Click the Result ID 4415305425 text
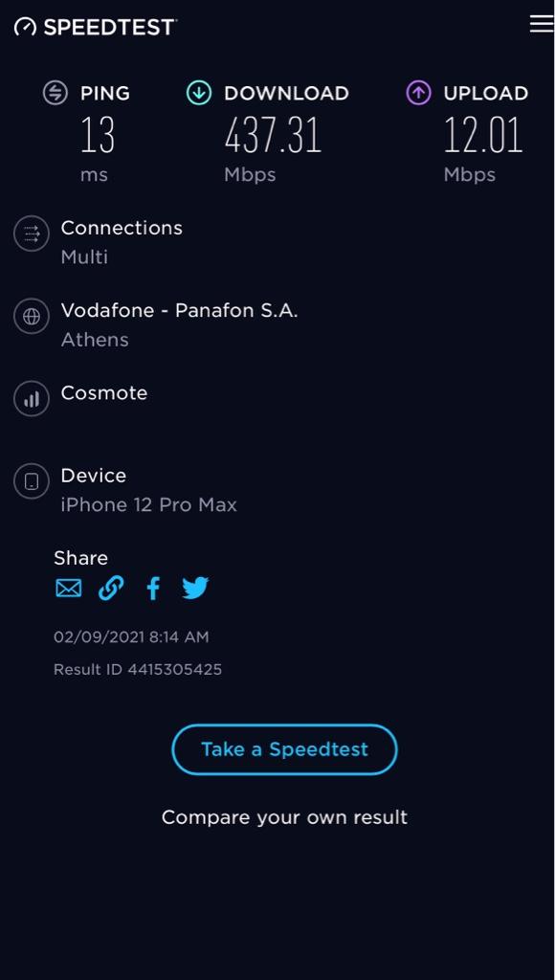Image resolution: width=555 pixels, height=980 pixels. click(x=138, y=669)
